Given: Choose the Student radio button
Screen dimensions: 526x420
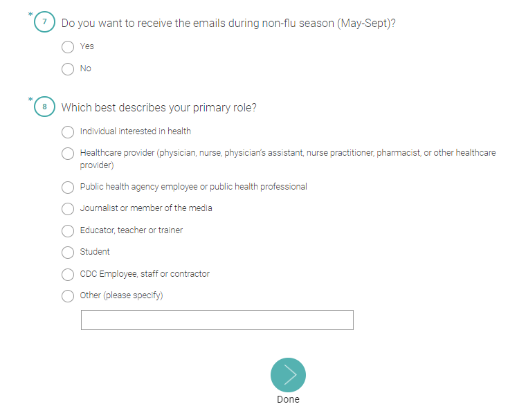Looking at the screenshot, I should (68, 252).
